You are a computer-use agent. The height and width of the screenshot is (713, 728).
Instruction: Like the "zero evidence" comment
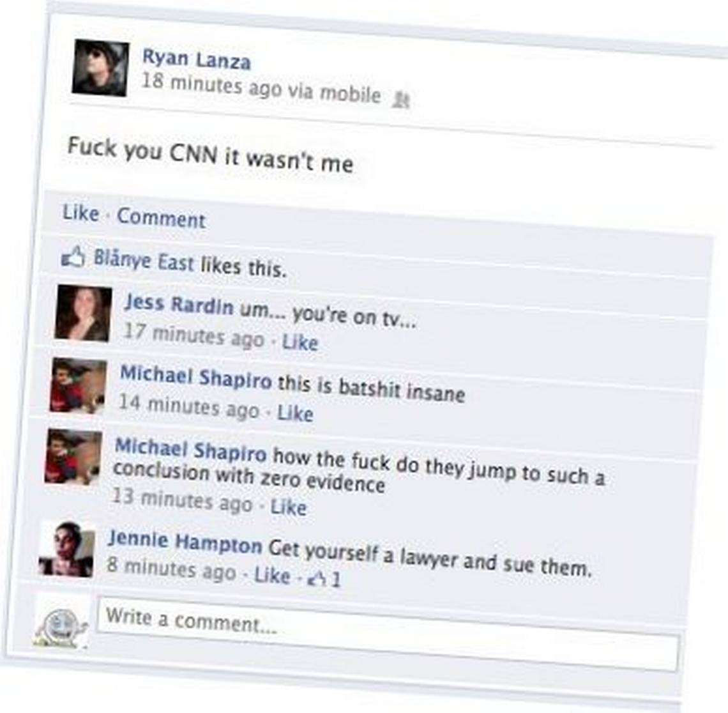point(288,506)
